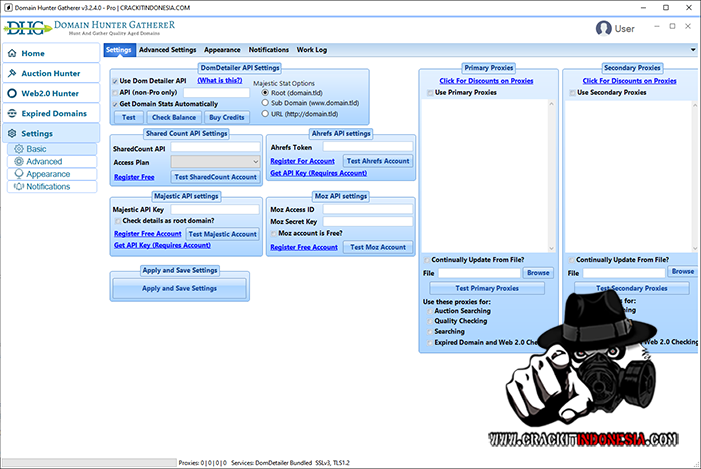The width and height of the screenshot is (701, 469).
Task: Open the What is this? link
Action: coord(220,80)
